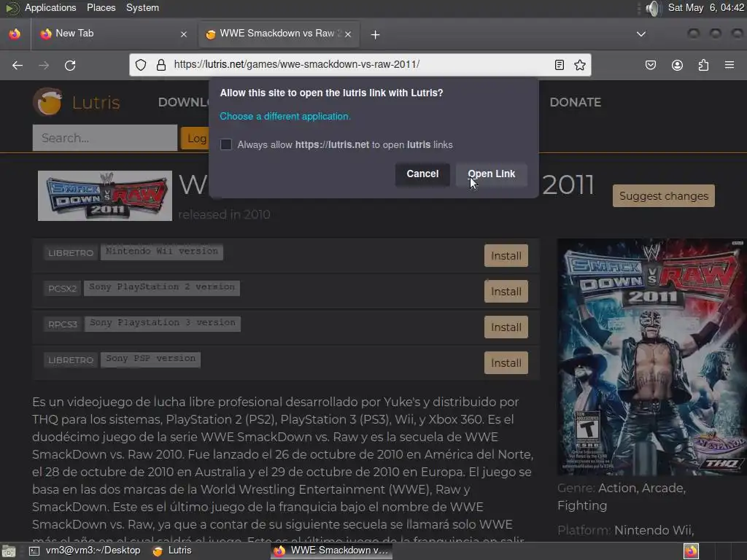The height and width of the screenshot is (560, 747).
Task: Click the padlock site security icon
Action: tap(161, 65)
